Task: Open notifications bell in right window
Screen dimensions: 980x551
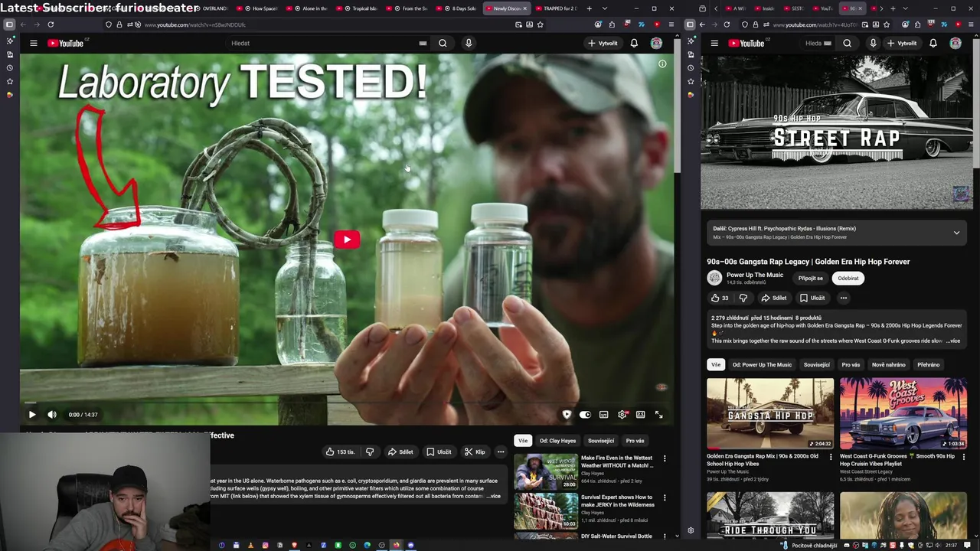Action: (933, 43)
